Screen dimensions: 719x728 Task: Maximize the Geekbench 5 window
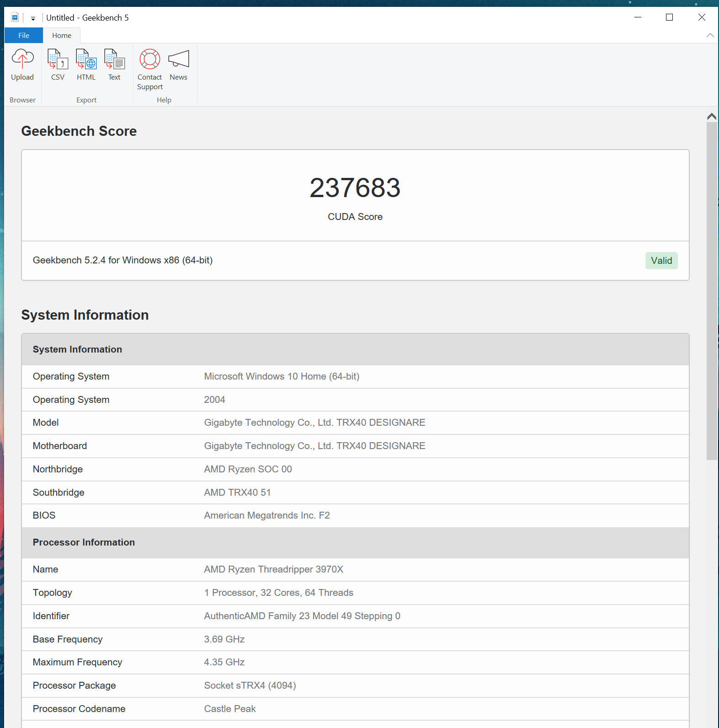pyautogui.click(x=669, y=17)
